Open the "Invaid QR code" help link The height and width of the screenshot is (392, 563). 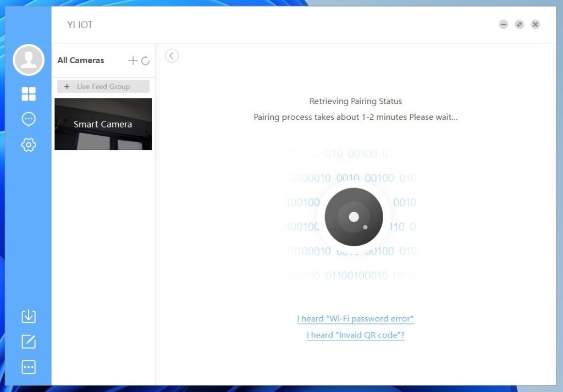pyautogui.click(x=355, y=335)
